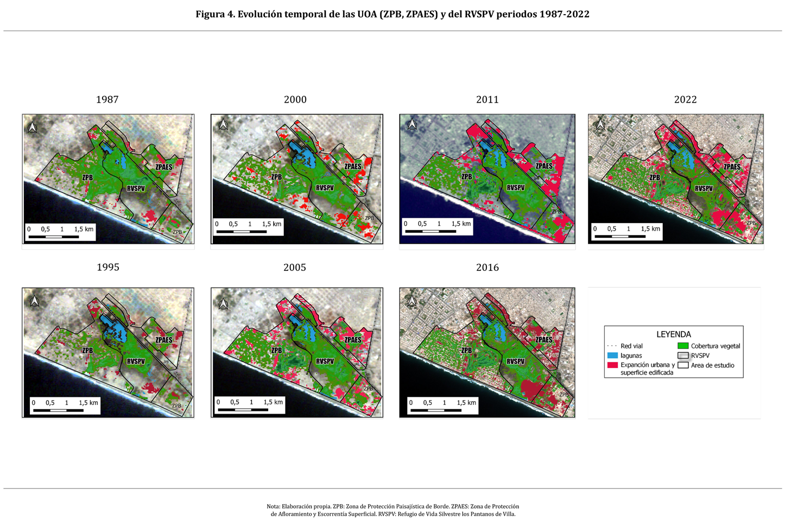Image resolution: width=785 pixels, height=532 pixels.
Task: Click the Area de estudio legend box
Action: 683,365
